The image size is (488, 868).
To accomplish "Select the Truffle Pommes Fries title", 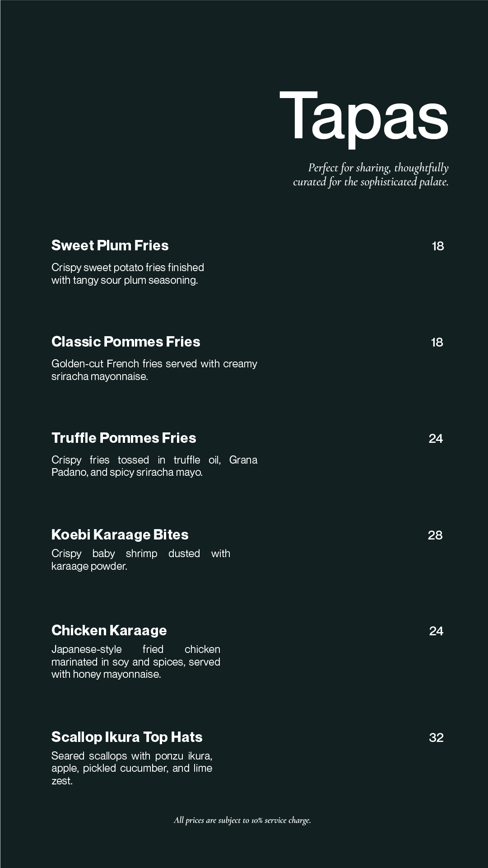I will coord(124,438).
